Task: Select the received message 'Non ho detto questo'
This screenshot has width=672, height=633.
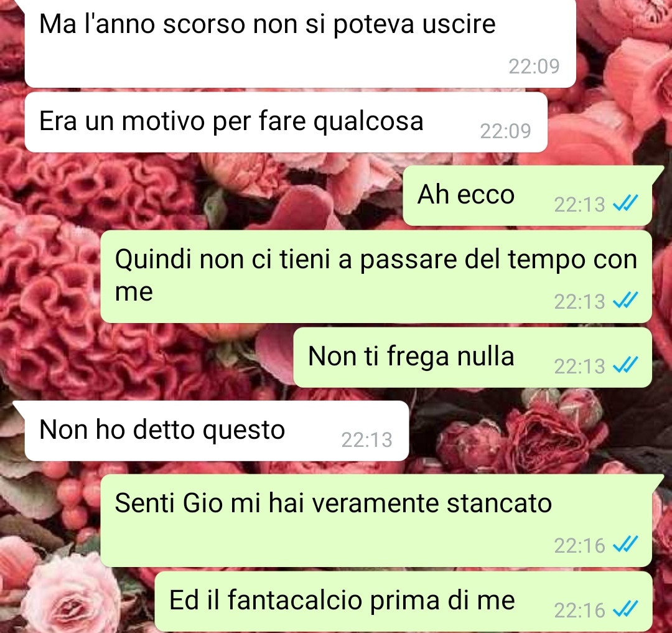Action: 217,431
